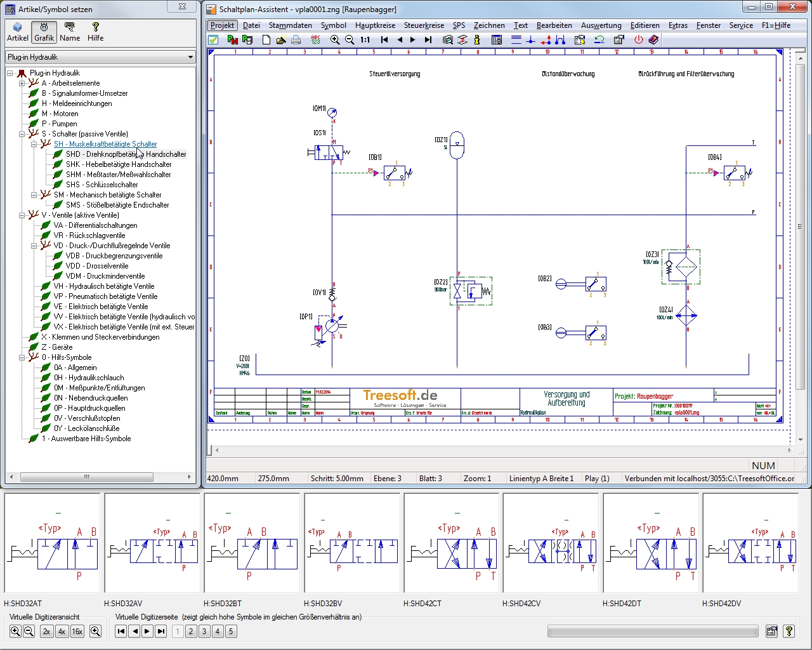Toggle the Grafik view mode button
Image resolution: width=812 pixels, height=650 pixels.
(44, 31)
